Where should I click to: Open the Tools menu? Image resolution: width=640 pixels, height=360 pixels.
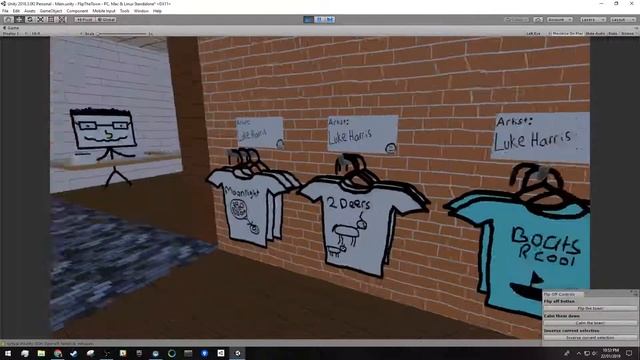(125, 11)
